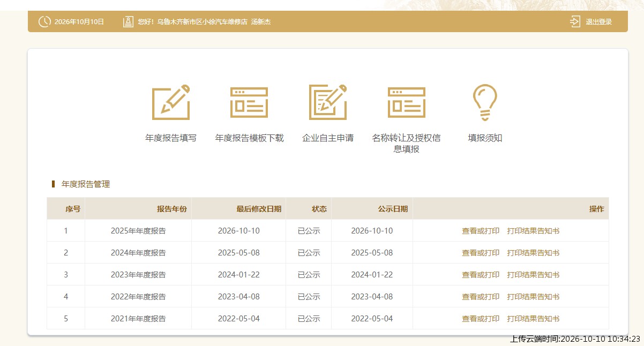Image resolution: width=644 pixels, height=346 pixels.
Task: Open the 企业自主申请 label
Action: tap(328, 138)
